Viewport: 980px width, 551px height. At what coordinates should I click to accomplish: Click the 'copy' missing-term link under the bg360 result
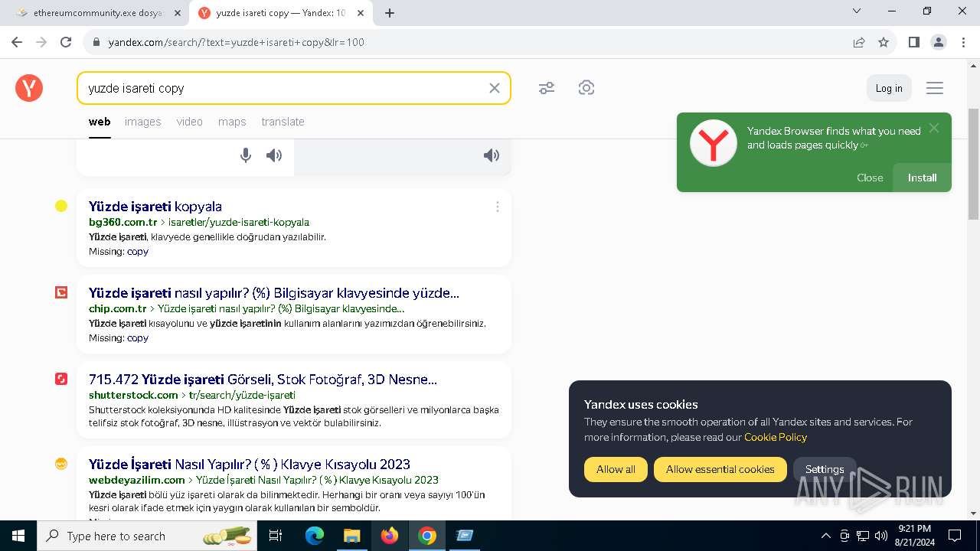pyautogui.click(x=138, y=251)
